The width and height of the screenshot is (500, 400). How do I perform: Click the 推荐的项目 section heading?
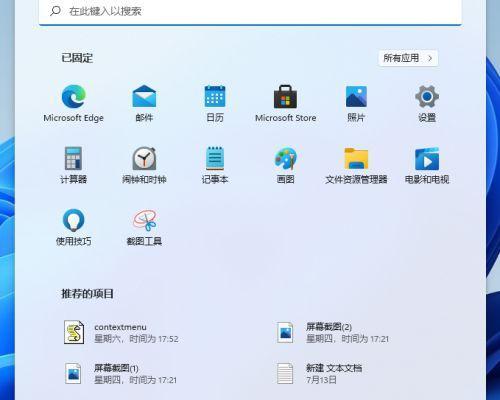point(87,294)
